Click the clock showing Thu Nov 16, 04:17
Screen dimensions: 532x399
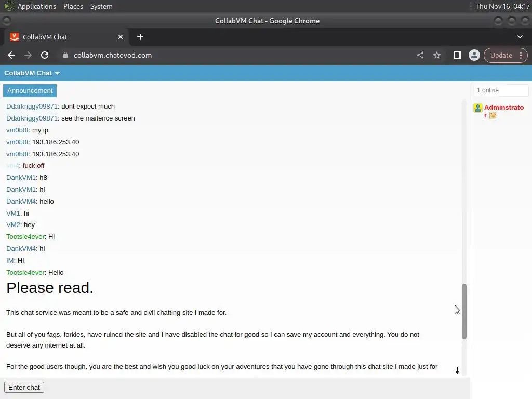pos(502,6)
